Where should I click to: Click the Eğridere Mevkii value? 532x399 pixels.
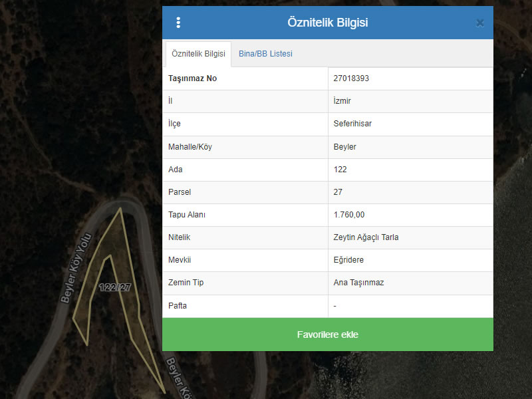point(348,260)
